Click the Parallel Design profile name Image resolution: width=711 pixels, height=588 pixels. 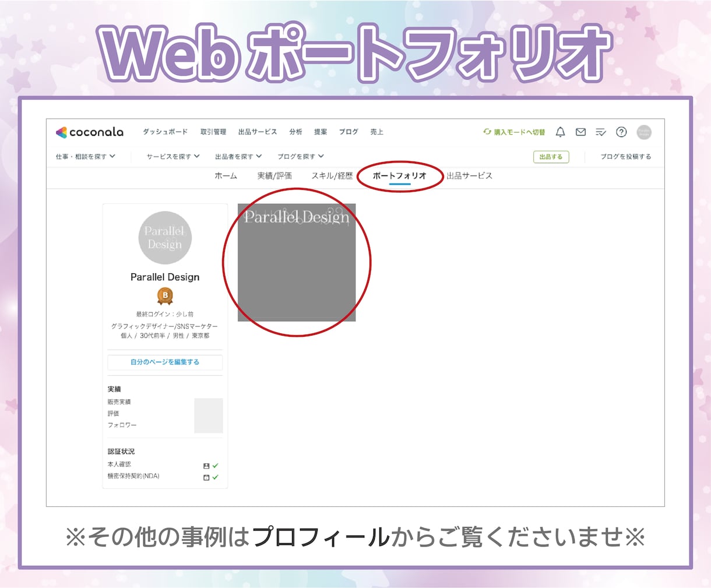165,277
